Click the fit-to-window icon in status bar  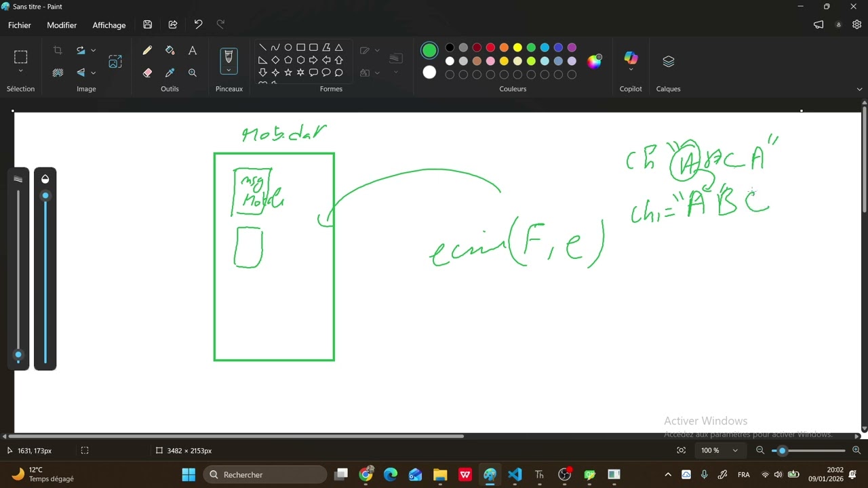point(681,451)
